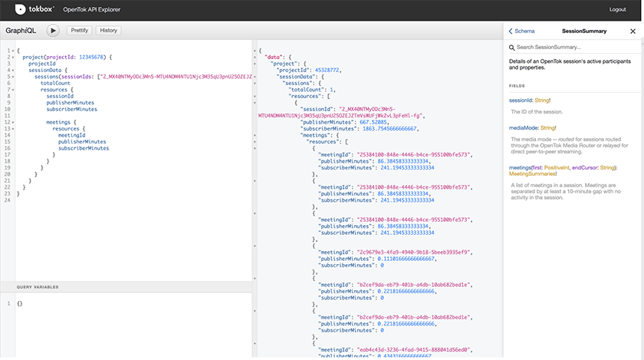Collapse the "meetings" object in results
Viewport: 644px width, 360px height.
click(255, 135)
